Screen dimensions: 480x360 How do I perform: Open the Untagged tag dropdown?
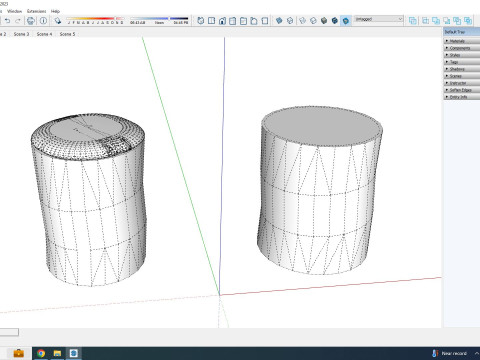[x=379, y=19]
